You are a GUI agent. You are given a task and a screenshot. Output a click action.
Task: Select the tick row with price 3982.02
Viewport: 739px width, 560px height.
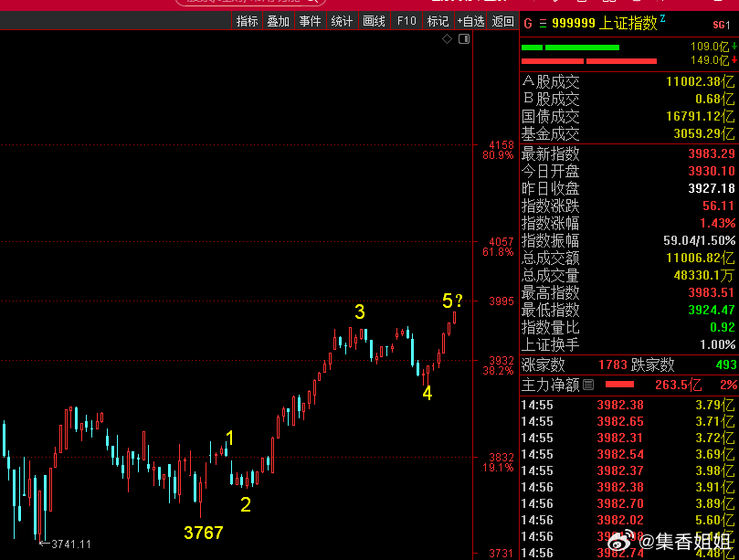click(628, 521)
